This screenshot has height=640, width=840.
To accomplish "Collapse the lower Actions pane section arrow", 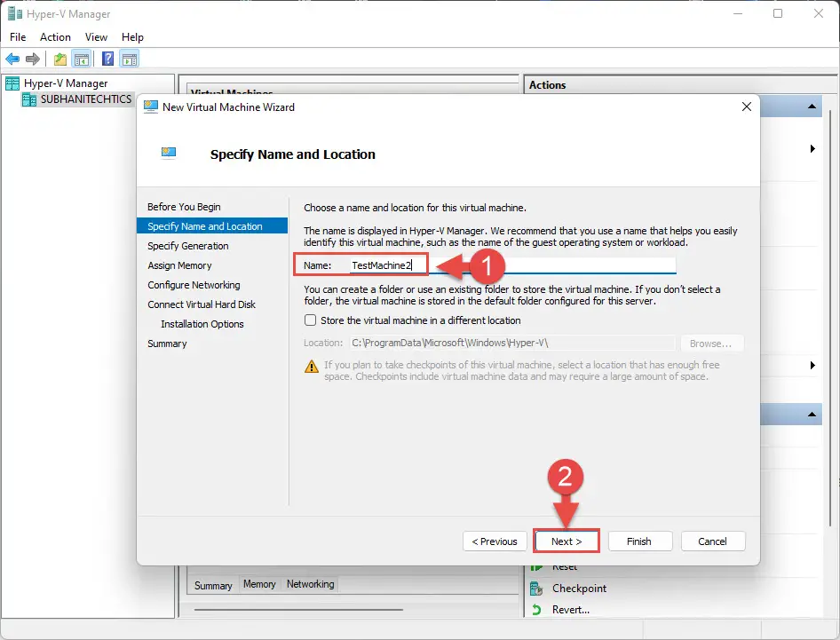I will coord(812,414).
